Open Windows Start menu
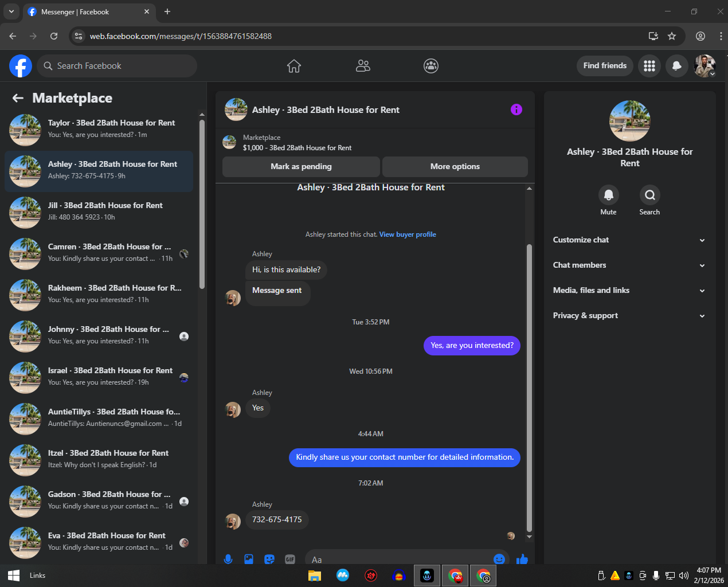Screen dimensions: 728x587 pyautogui.click(x=14, y=575)
